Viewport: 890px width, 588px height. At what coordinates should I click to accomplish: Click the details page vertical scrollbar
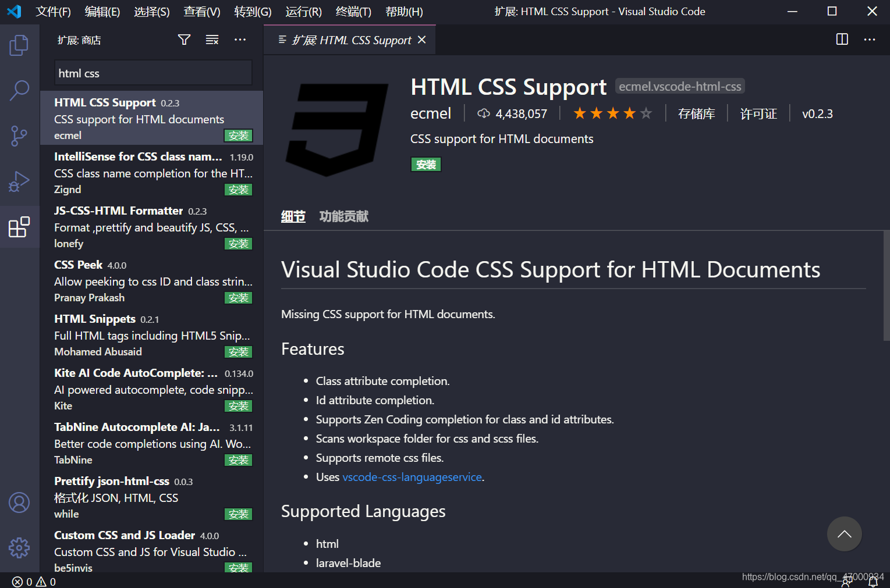886,285
